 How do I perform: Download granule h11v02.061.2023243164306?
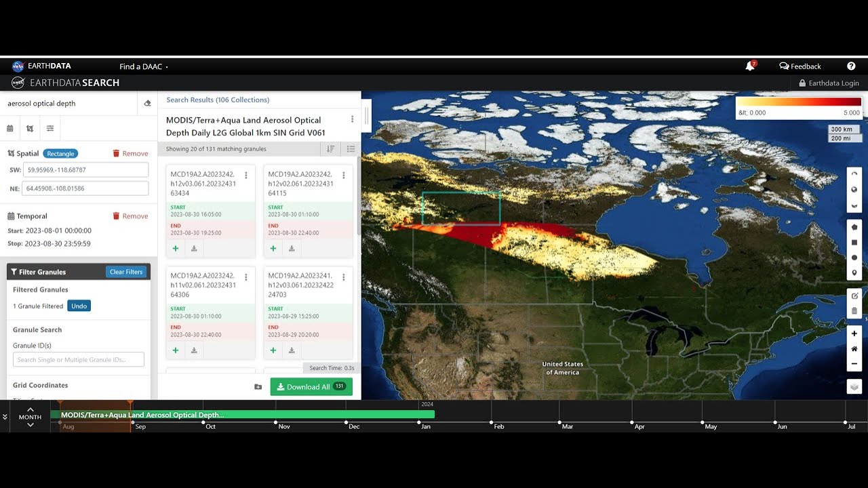[x=194, y=350]
